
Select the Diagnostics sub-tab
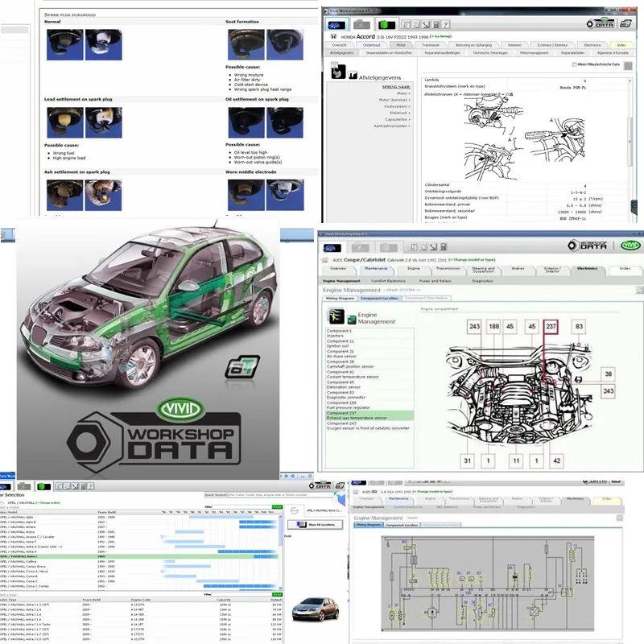click(x=482, y=281)
